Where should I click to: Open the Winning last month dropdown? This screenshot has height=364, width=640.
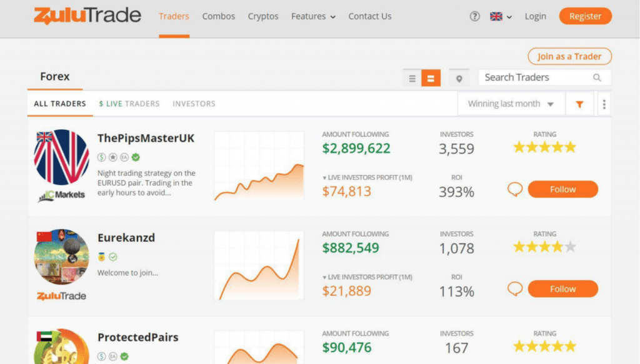tap(511, 104)
